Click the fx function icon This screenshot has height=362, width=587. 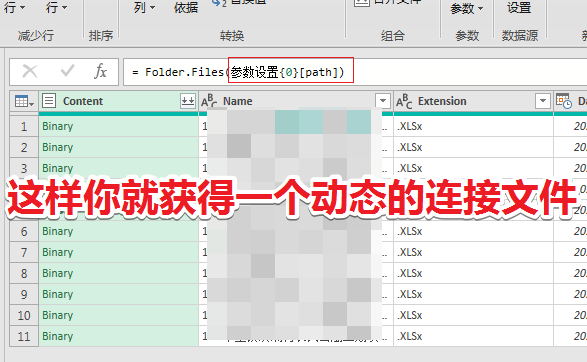pyautogui.click(x=100, y=71)
